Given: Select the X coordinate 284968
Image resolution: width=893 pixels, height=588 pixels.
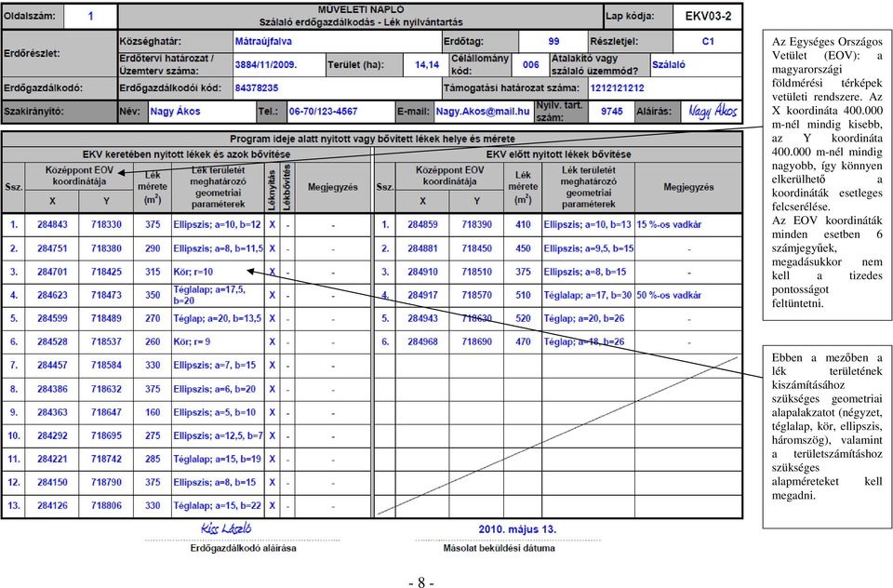Looking at the screenshot, I should click(422, 341).
